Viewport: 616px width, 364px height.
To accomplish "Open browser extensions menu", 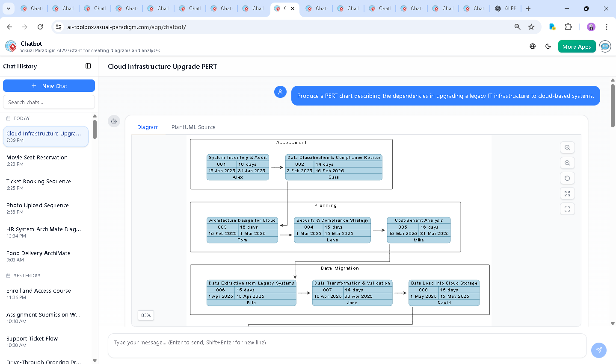I will click(568, 27).
